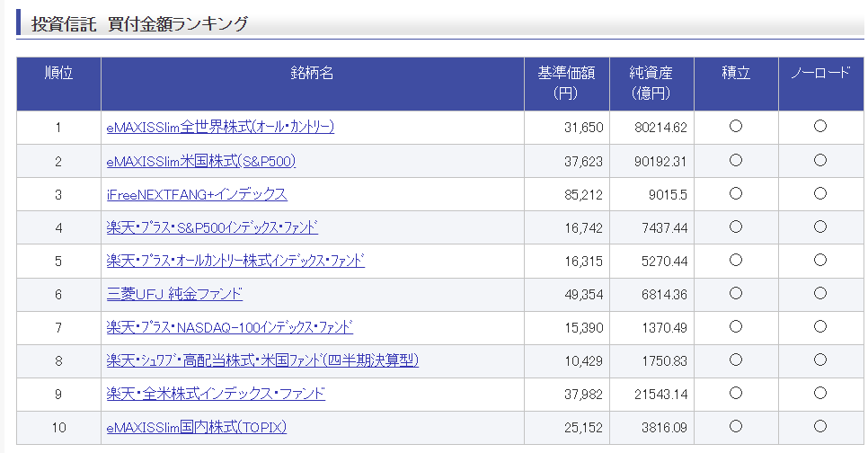
Task: Open 楽天・プラス・オールカントリー株式インデックス・ファンド link
Action: coord(235,262)
